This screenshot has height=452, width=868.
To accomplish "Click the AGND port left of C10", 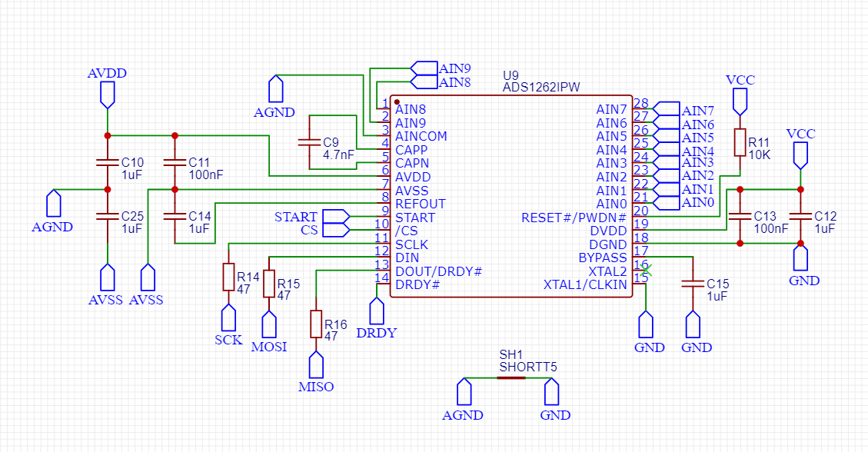I will 54,204.
